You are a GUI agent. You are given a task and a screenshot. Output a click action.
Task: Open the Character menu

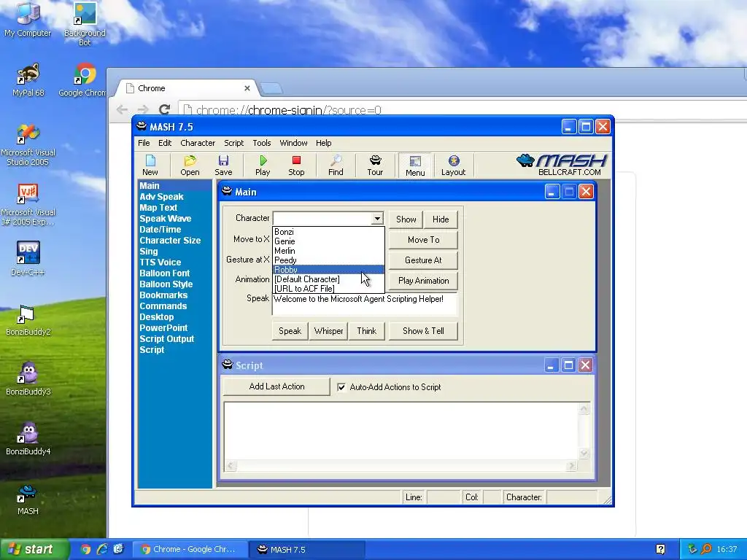198,143
